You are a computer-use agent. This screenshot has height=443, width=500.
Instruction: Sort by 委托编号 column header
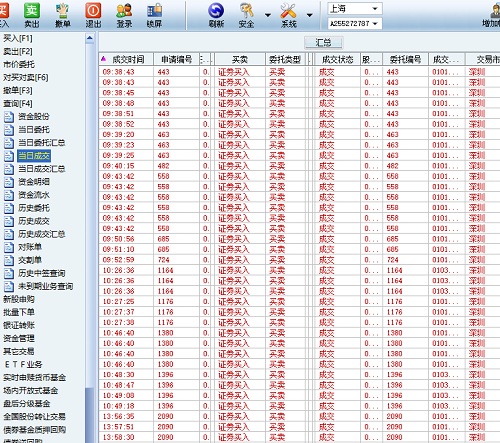pos(405,59)
